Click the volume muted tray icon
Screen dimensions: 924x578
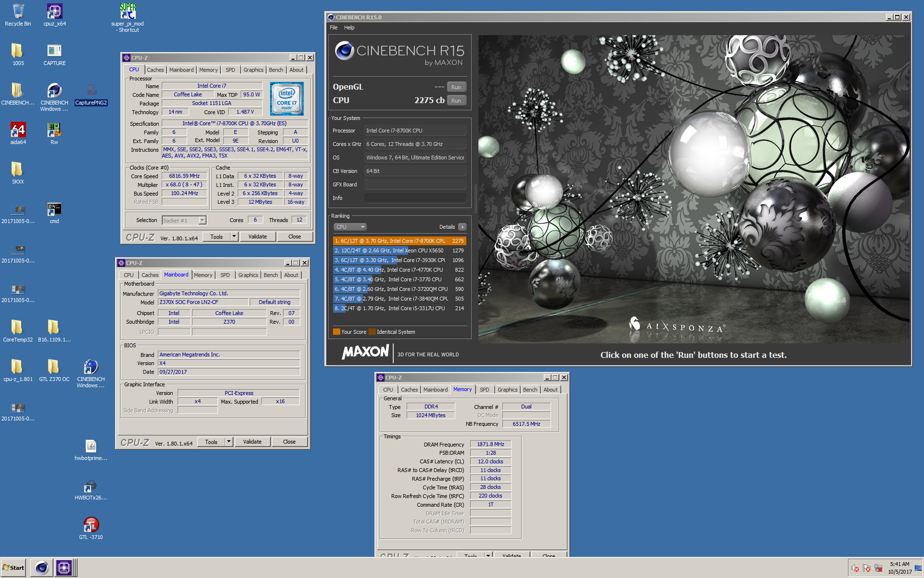pyautogui.click(x=855, y=568)
